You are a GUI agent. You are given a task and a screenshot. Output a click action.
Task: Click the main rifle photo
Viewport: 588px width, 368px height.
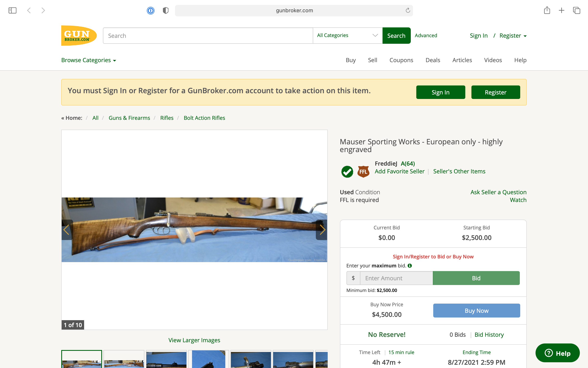[194, 230]
